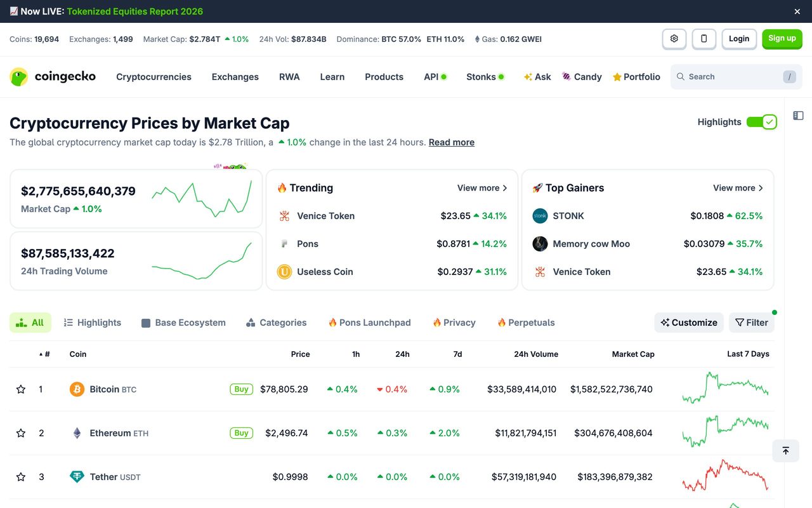812x508 pixels.
Task: Select the Privacy tab
Action: [454, 323]
